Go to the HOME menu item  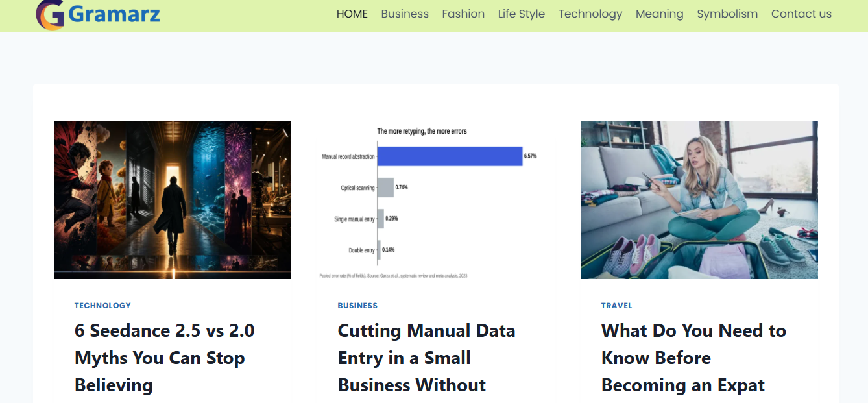click(352, 14)
